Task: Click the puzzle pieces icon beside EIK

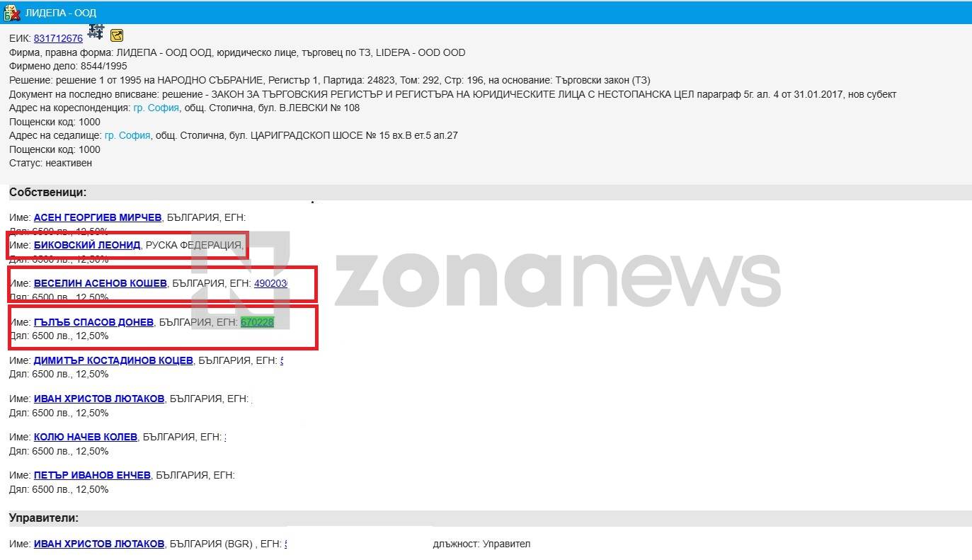Action: coord(96,32)
